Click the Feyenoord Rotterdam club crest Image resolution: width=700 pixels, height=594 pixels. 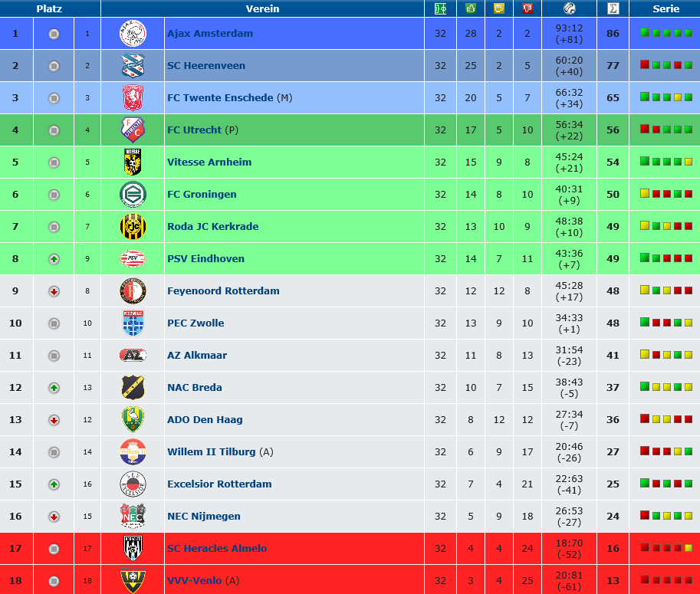click(133, 291)
